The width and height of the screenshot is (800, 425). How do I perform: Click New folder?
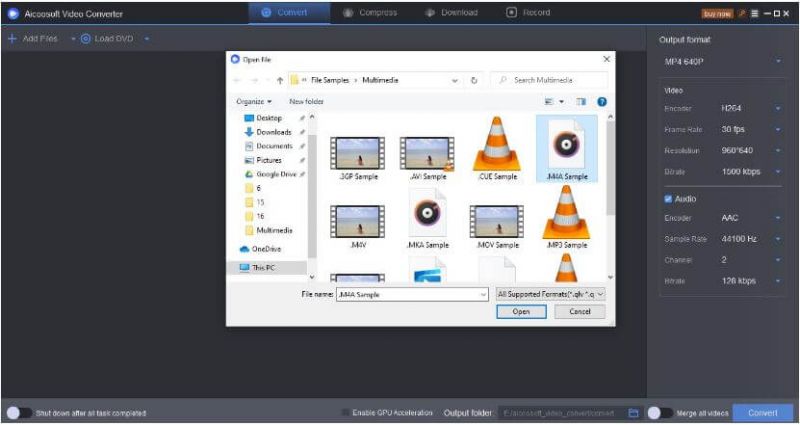[x=307, y=102]
